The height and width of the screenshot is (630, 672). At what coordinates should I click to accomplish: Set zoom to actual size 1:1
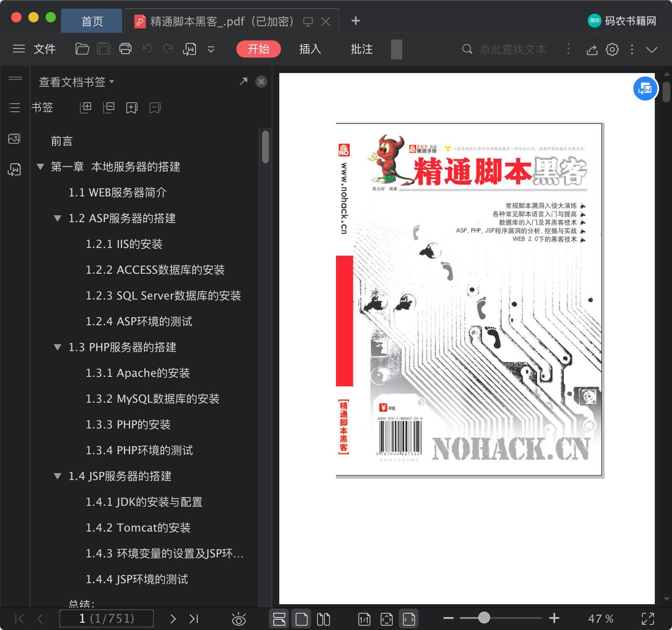(364, 619)
